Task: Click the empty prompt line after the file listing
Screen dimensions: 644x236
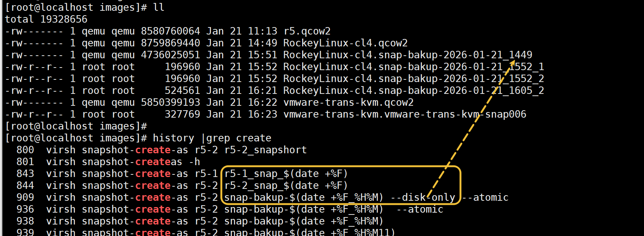Action: click(x=76, y=126)
